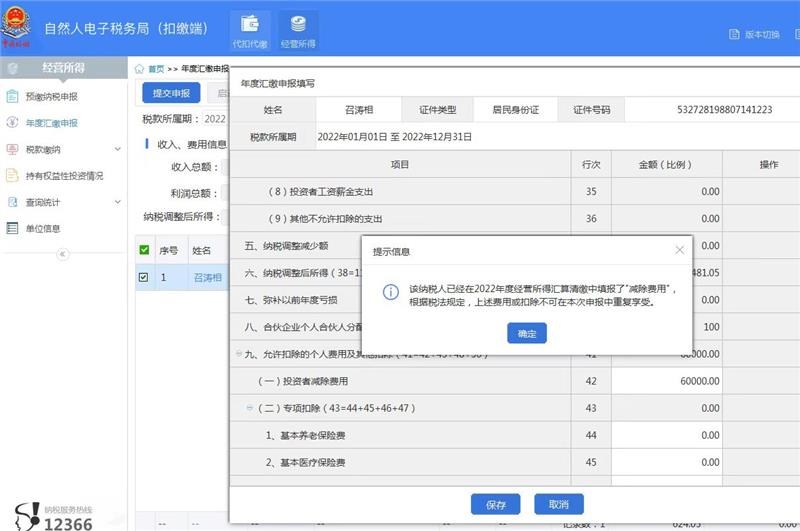Image resolution: width=800 pixels, height=531 pixels.
Task: Click the 单位信息 sidebar icon
Action: 12,228
